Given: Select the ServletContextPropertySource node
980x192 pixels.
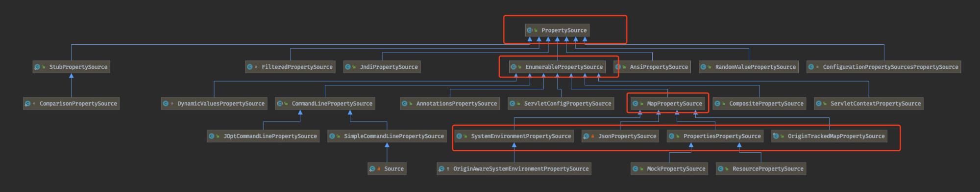Looking at the screenshot, I should [x=869, y=104].
